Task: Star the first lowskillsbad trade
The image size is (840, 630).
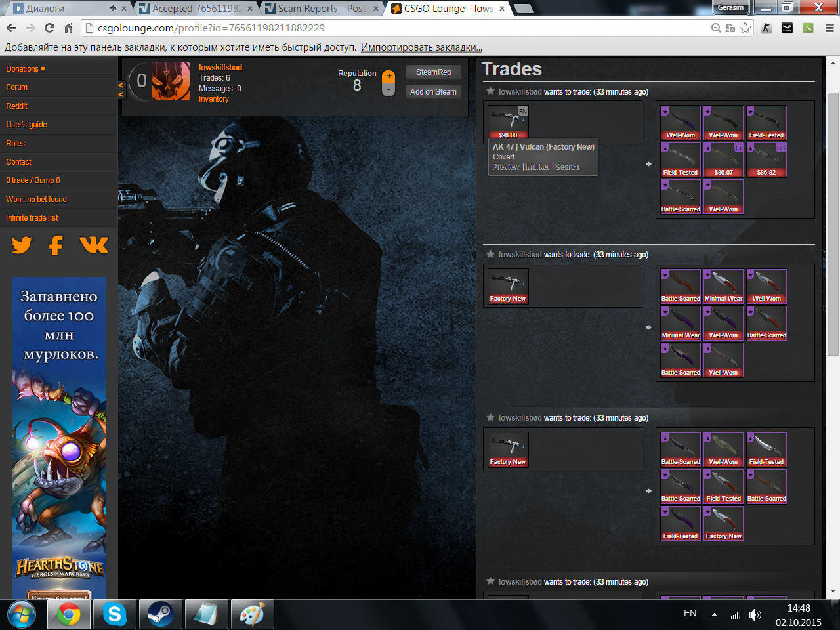Action: pos(490,91)
